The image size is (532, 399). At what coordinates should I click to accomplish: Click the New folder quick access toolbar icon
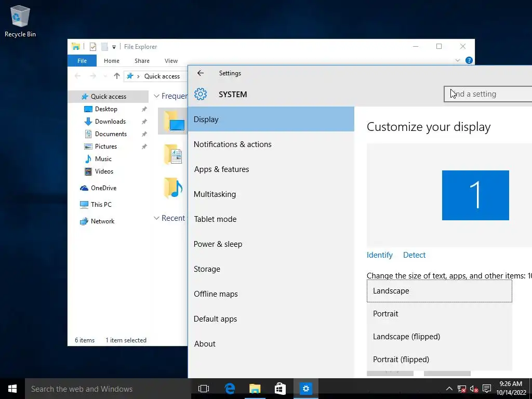click(x=104, y=46)
